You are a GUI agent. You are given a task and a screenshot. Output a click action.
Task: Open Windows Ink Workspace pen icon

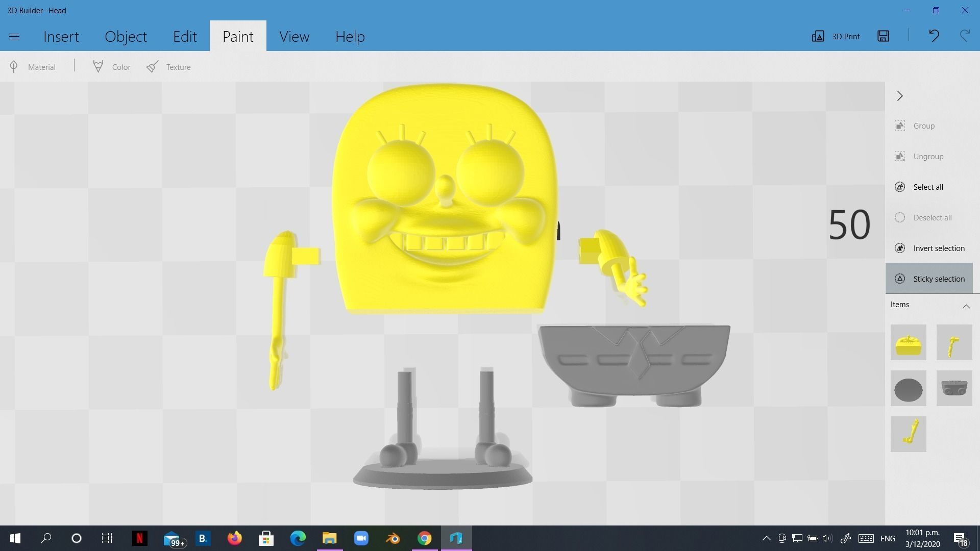(x=846, y=538)
